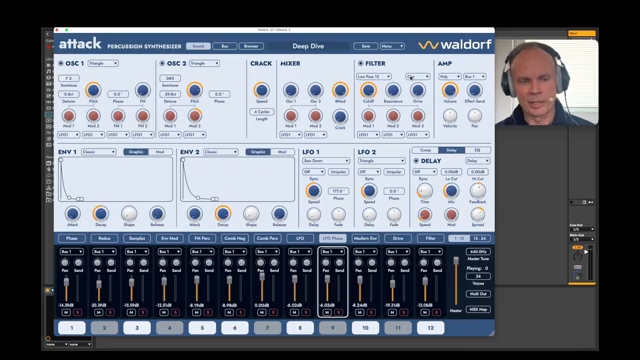
Task: Click the OSC 2 Pitch knob
Action: pos(195,90)
